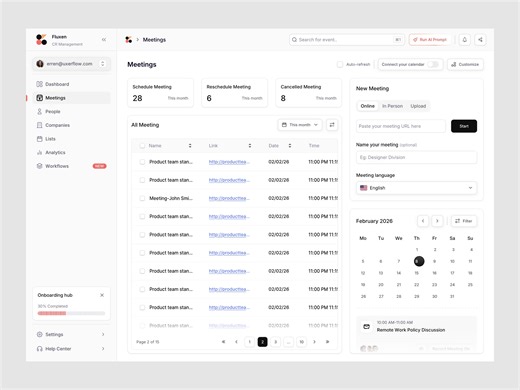Click the Start button
Viewport: 520px width, 390px height.
(464, 126)
